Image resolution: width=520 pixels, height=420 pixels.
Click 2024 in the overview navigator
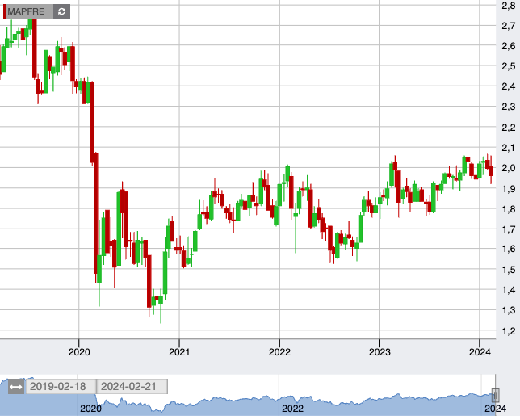click(496, 409)
